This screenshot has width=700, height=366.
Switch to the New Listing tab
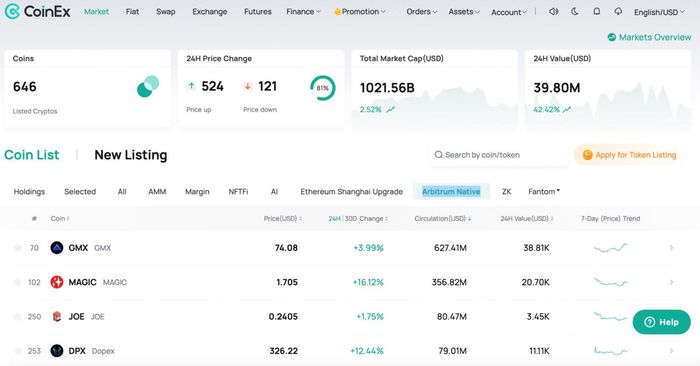pyautogui.click(x=131, y=155)
